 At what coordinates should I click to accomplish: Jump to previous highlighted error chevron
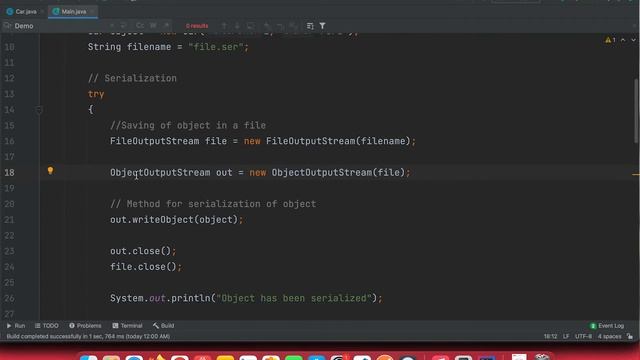coord(623,40)
